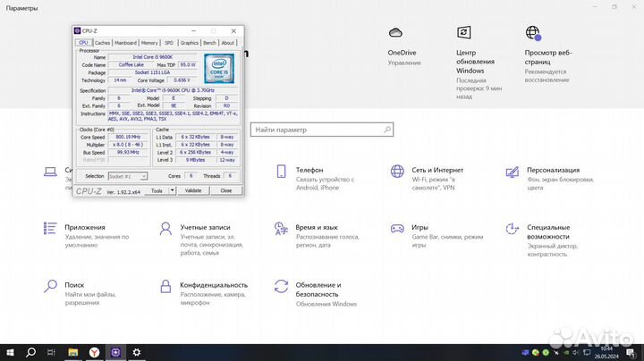The image size is (644, 361).
Task: Click the Intel Core i5 logo image
Action: [219, 69]
